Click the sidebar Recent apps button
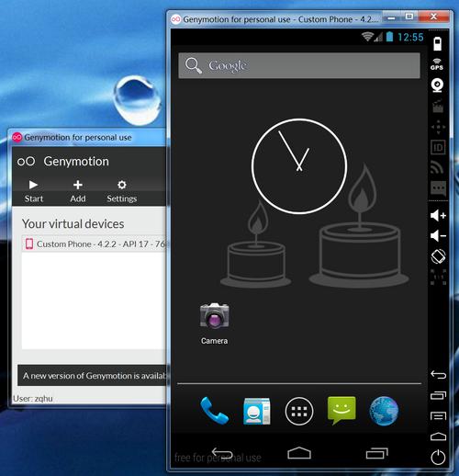Image resolution: width=459 pixels, height=476 pixels. click(438, 395)
